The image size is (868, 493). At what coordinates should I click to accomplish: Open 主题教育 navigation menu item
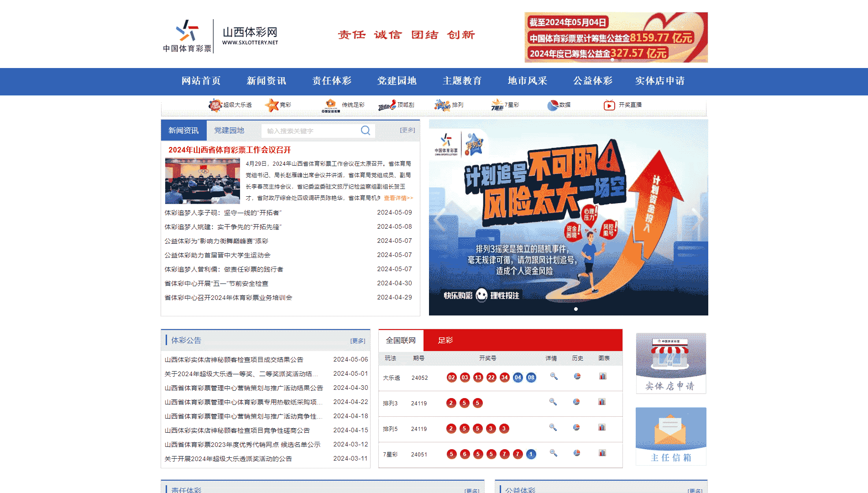[x=462, y=81]
